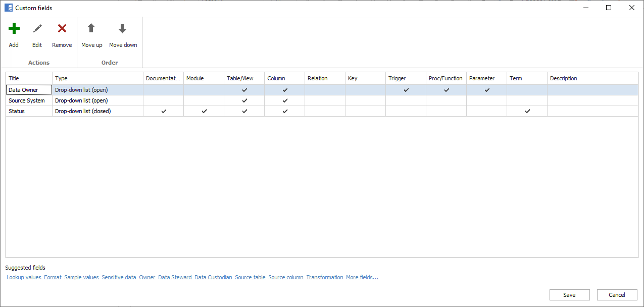Viewport: 644px width, 307px height.
Task: Click the Remove icon
Action: tap(62, 28)
